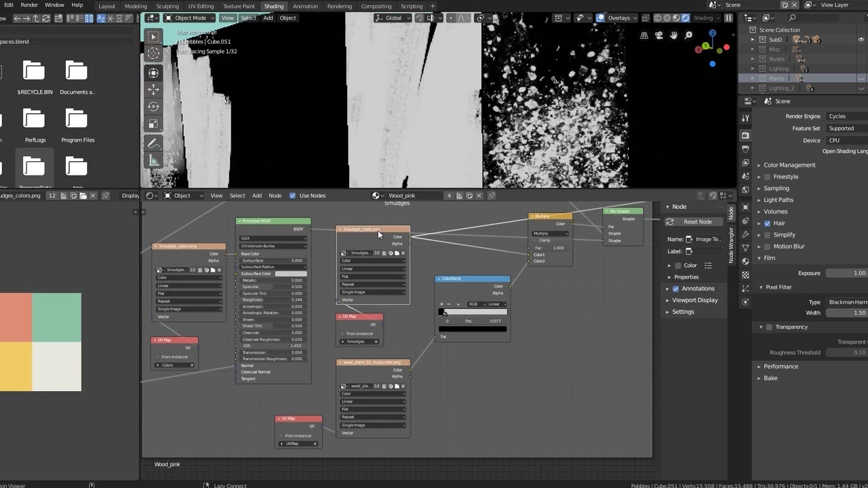Select the Measure tool
868x488 pixels.
pos(153,161)
